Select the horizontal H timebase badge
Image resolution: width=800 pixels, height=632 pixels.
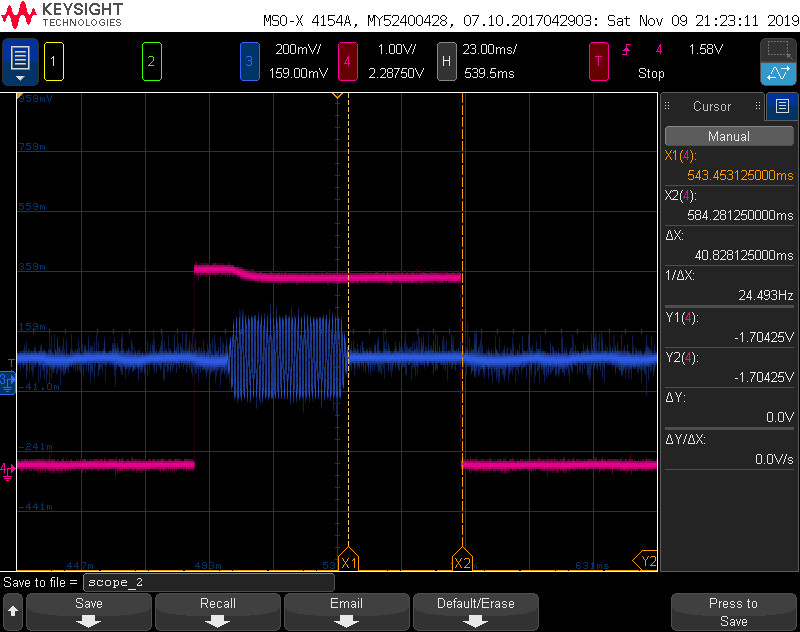point(446,61)
